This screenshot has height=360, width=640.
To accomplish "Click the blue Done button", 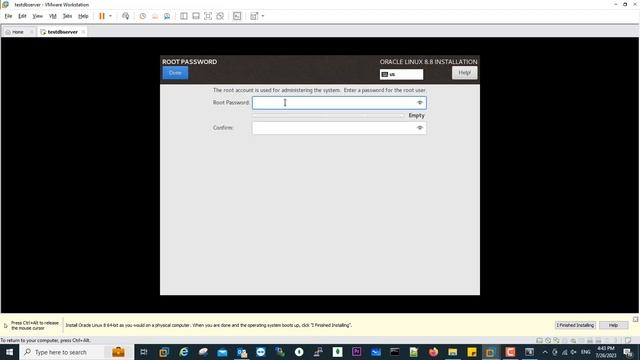I will tap(176, 73).
